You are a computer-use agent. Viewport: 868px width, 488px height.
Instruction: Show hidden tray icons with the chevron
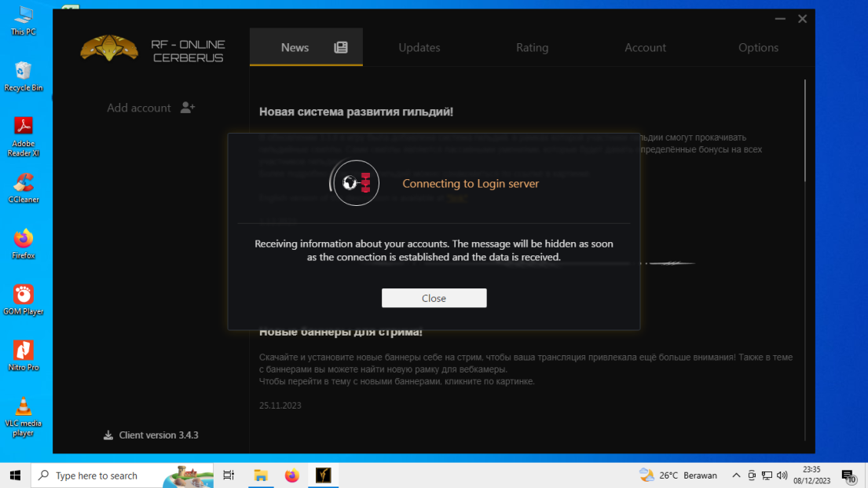736,475
